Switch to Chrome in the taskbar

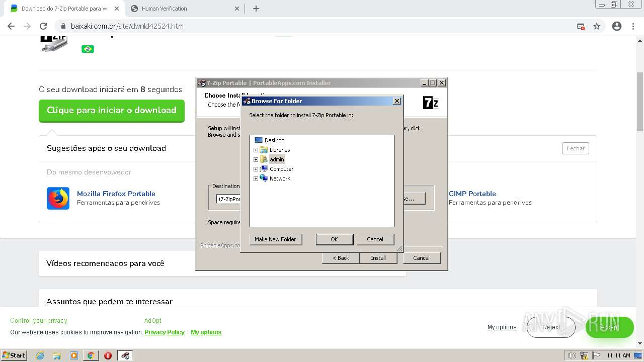tap(91, 355)
